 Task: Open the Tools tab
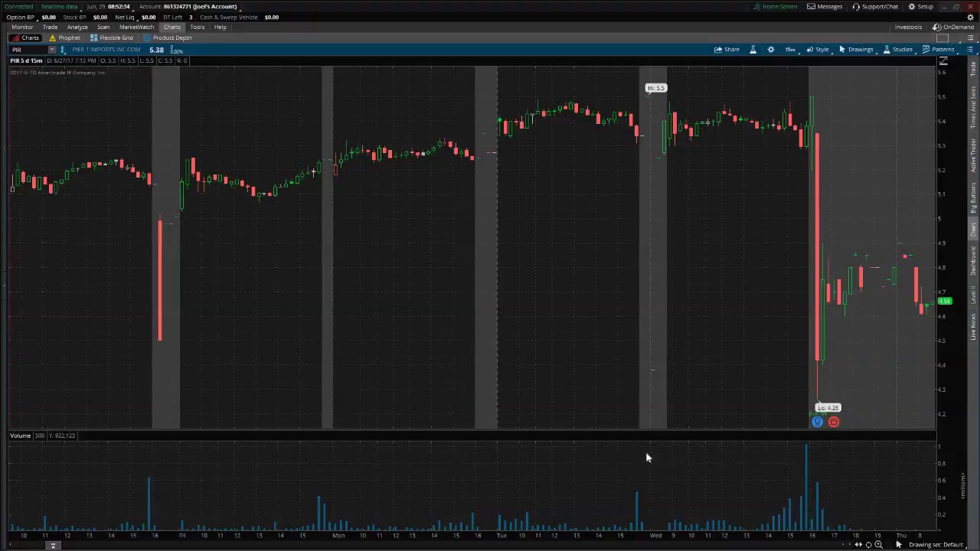click(198, 27)
